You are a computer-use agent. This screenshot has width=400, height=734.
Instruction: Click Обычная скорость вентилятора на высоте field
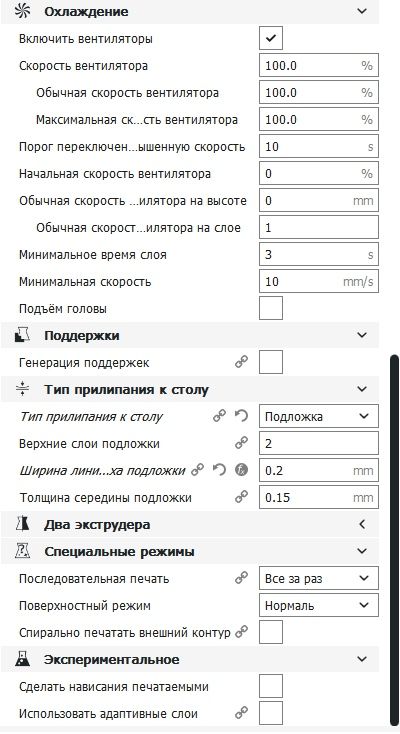point(319,201)
